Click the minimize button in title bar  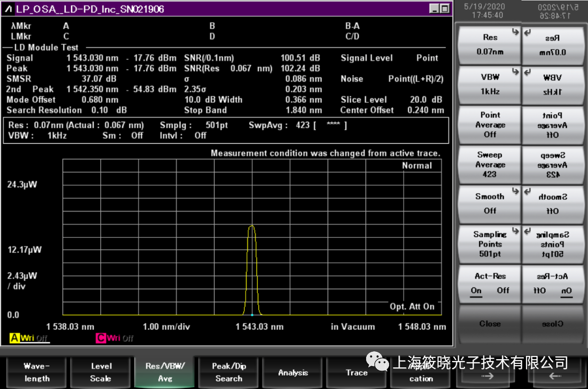tap(434, 9)
